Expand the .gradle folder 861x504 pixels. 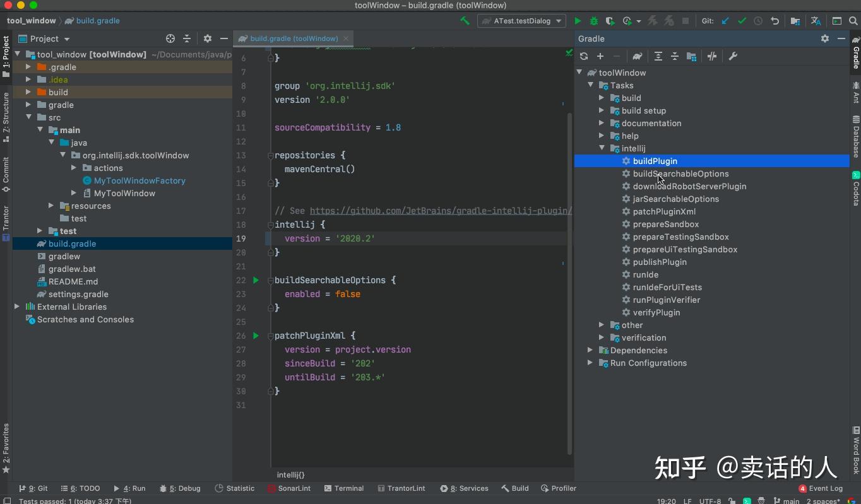click(28, 67)
